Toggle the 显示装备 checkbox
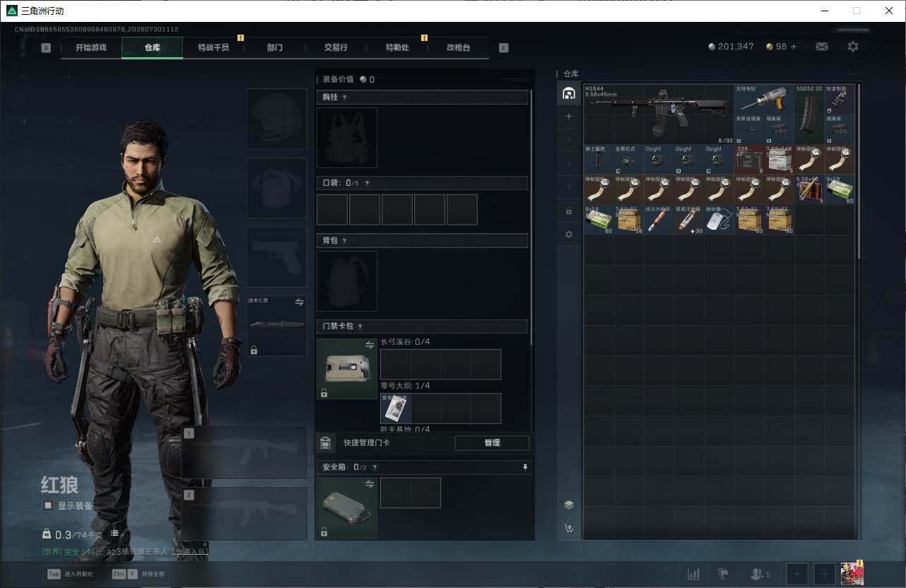 click(48, 505)
